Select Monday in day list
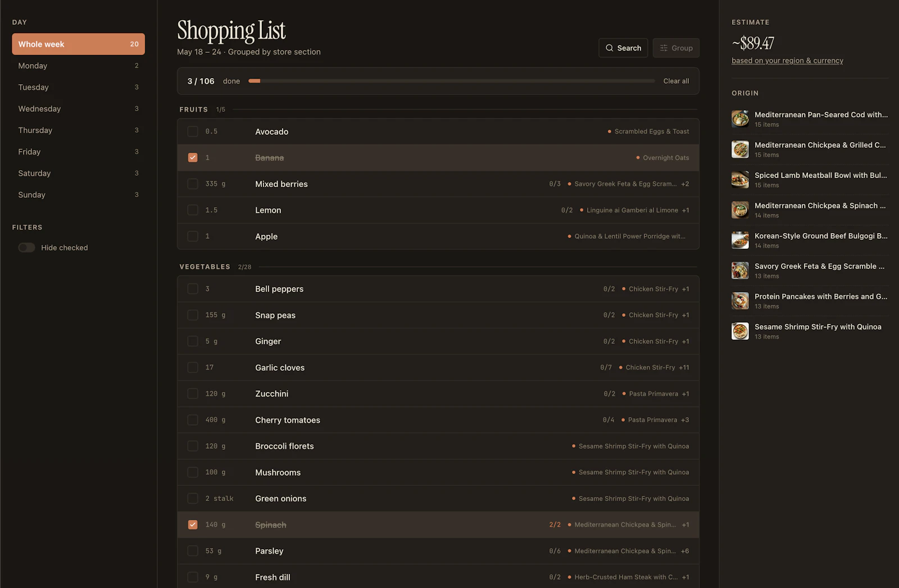 click(78, 66)
